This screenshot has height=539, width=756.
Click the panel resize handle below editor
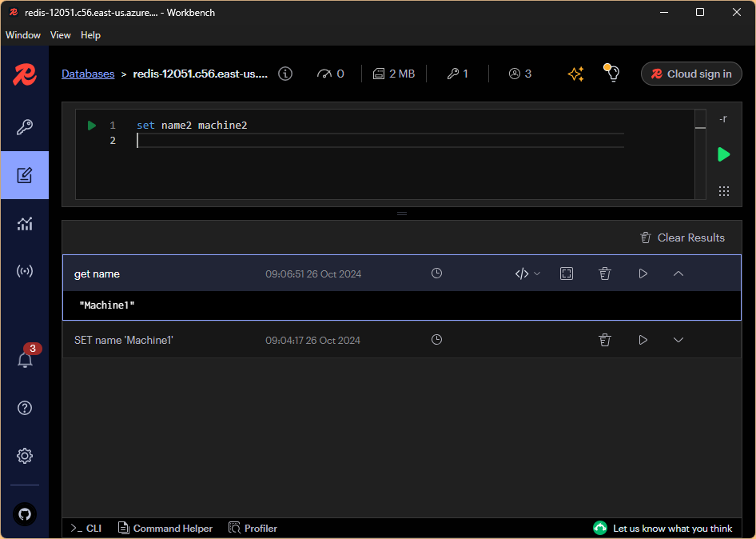402,214
